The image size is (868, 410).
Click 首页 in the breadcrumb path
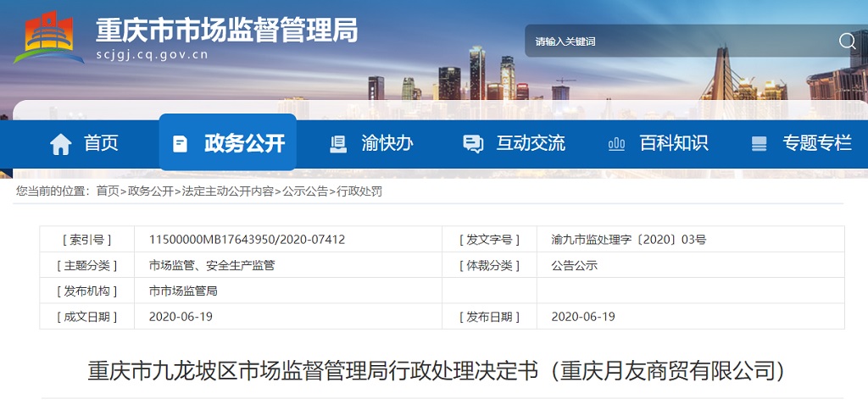[x=108, y=191]
